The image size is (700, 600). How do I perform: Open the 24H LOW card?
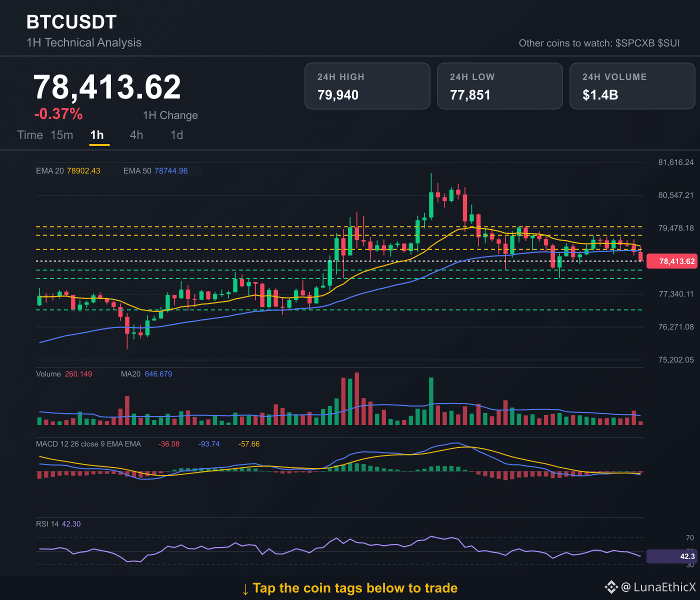[x=500, y=86]
